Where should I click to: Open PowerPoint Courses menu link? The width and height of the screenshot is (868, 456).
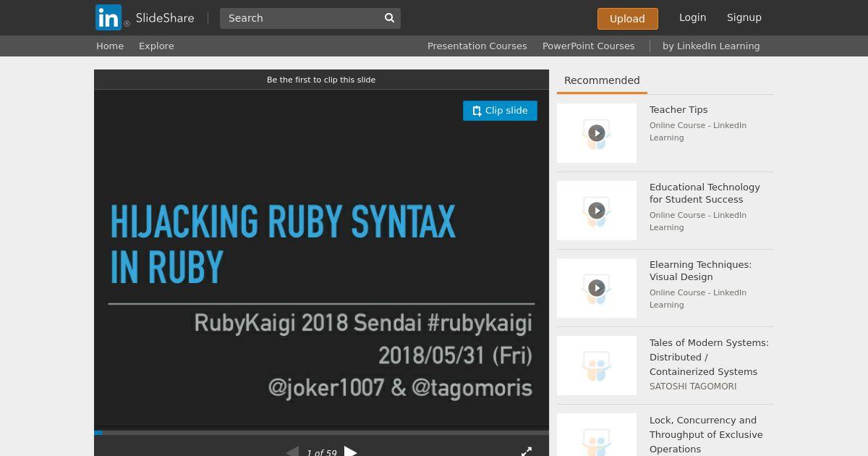588,46
